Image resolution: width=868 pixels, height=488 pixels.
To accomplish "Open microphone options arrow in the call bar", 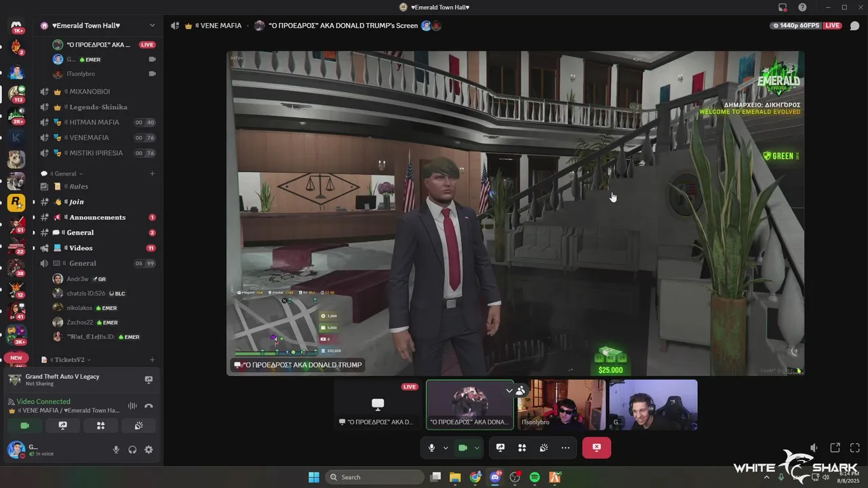I will click(x=446, y=448).
